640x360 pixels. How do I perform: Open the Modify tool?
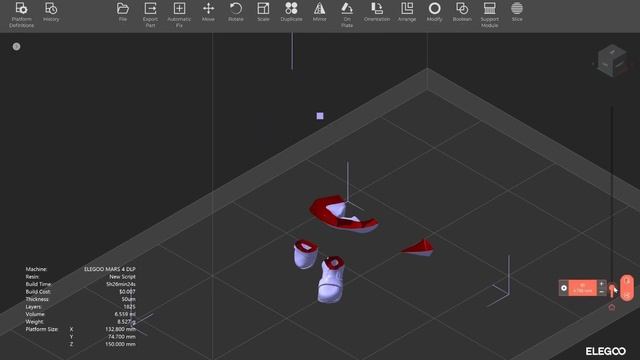pyautogui.click(x=434, y=12)
